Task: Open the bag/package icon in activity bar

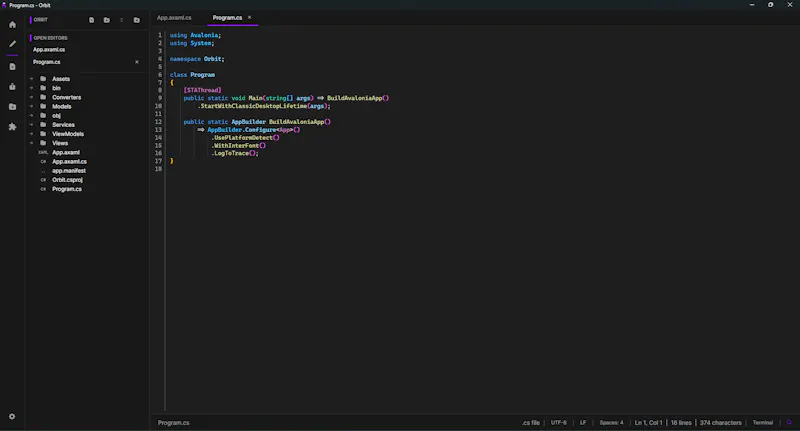Action: click(x=12, y=87)
